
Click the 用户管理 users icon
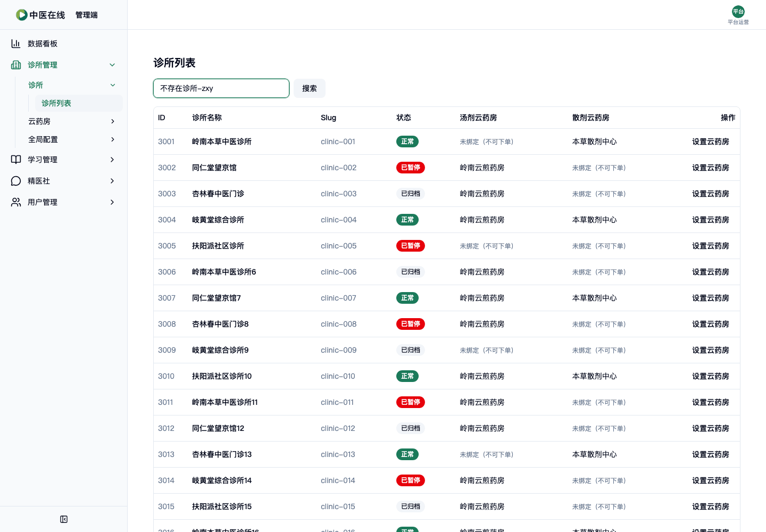[x=16, y=202]
